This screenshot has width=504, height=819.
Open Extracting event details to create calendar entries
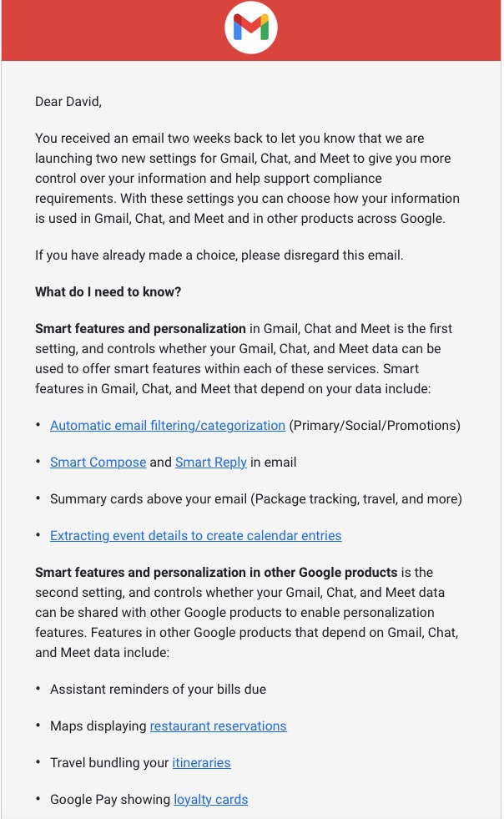(196, 536)
